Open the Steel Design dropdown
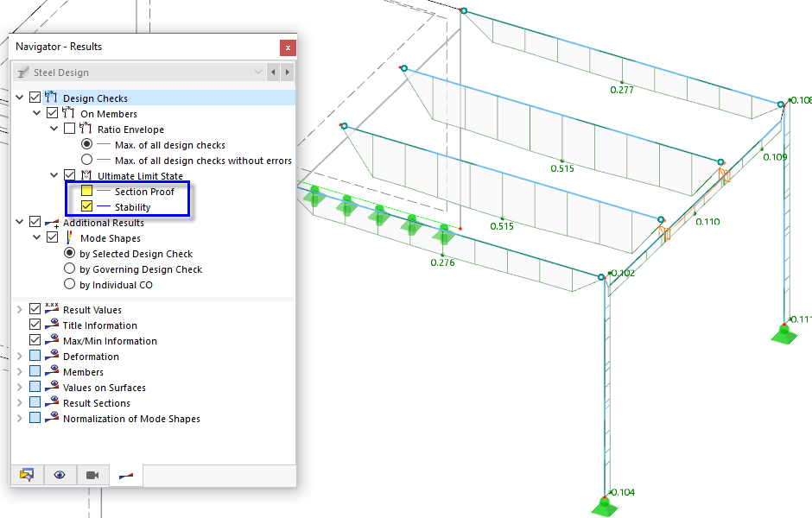This screenshot has width=812, height=518. coord(257,73)
